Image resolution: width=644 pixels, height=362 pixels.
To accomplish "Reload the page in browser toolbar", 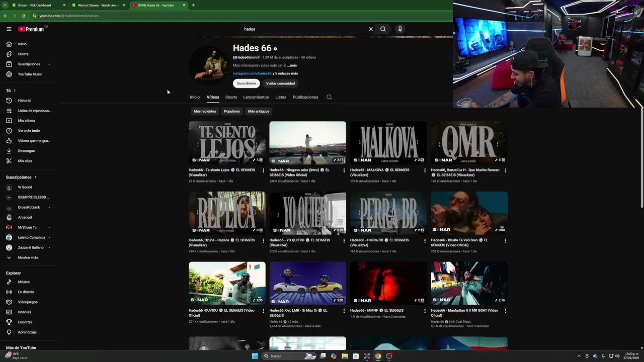I will [x=24, y=16].
